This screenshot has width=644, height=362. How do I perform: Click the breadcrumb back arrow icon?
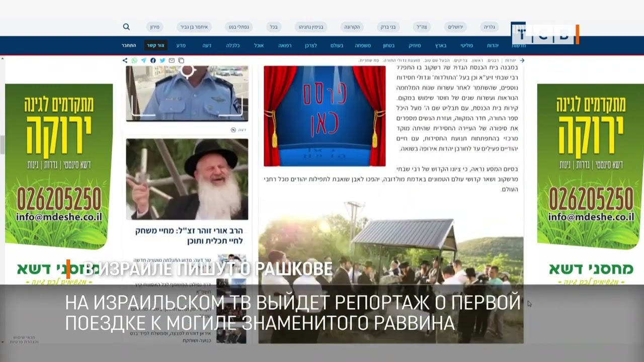pos(522,60)
